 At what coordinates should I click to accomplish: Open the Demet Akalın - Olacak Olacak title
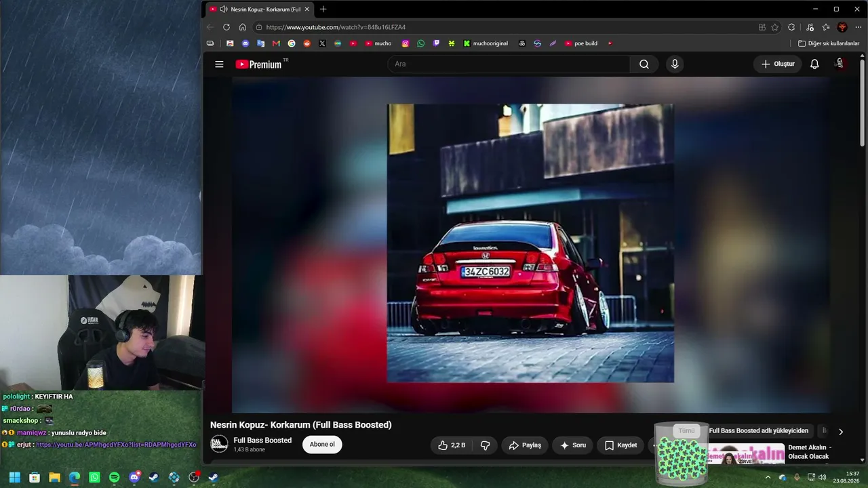pos(810,452)
